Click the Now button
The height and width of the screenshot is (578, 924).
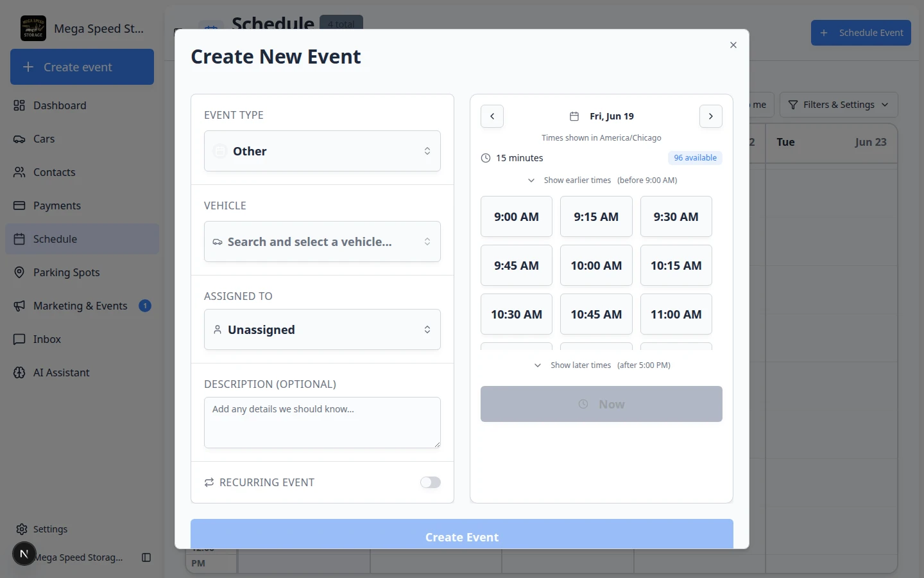[x=601, y=404]
